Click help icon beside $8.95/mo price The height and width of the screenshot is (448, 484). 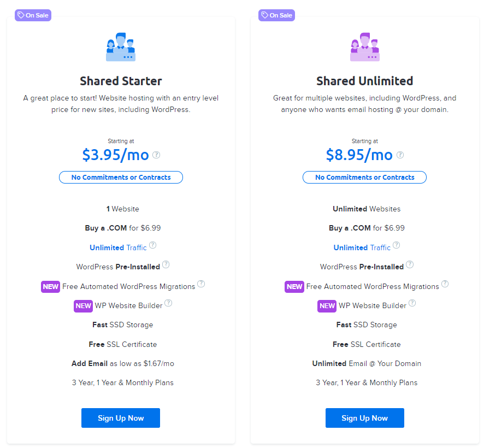click(400, 155)
